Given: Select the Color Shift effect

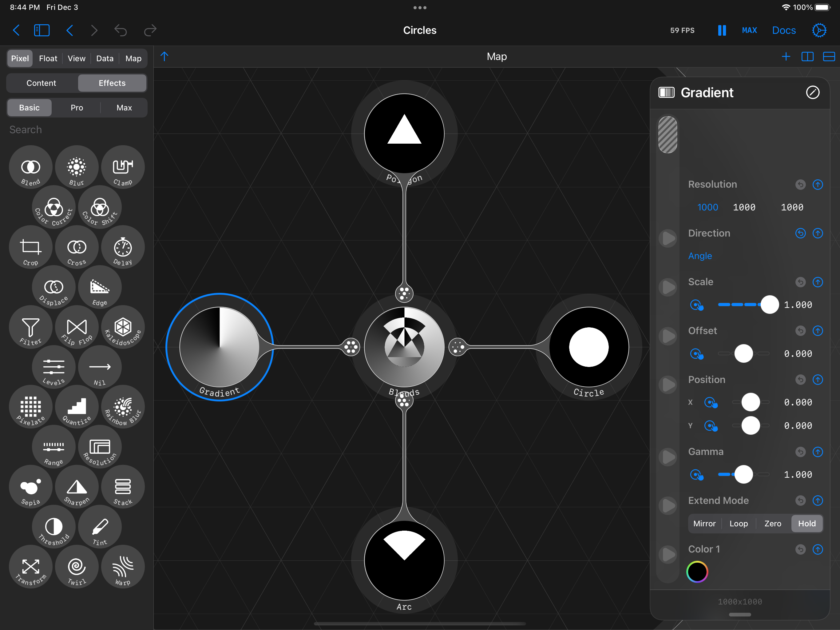Looking at the screenshot, I should [x=100, y=207].
